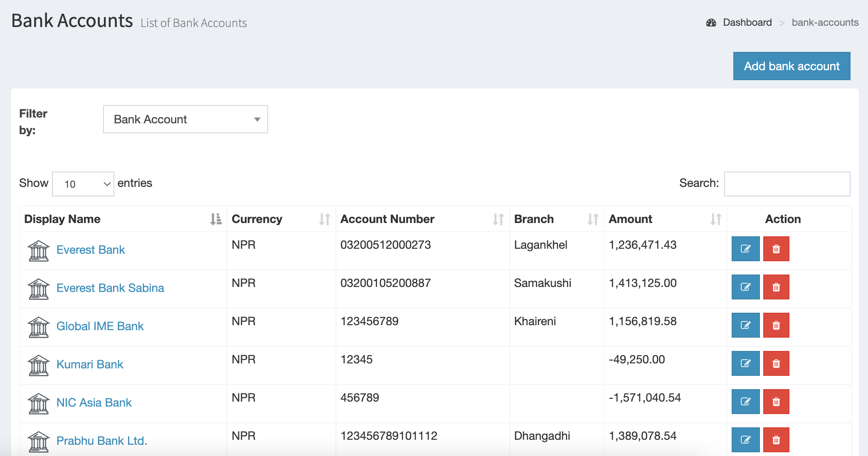Delete the Prabhu Bank Ltd. account
868x456 pixels.
(776, 440)
